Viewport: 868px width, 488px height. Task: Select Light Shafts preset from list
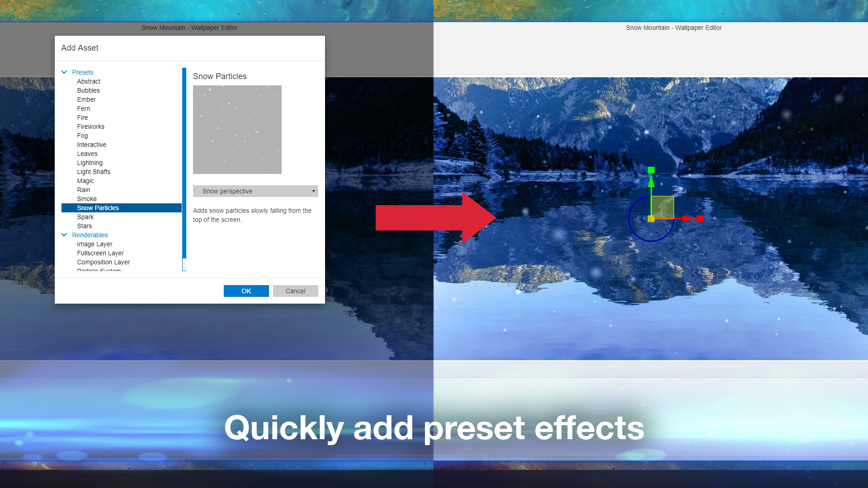click(x=94, y=172)
